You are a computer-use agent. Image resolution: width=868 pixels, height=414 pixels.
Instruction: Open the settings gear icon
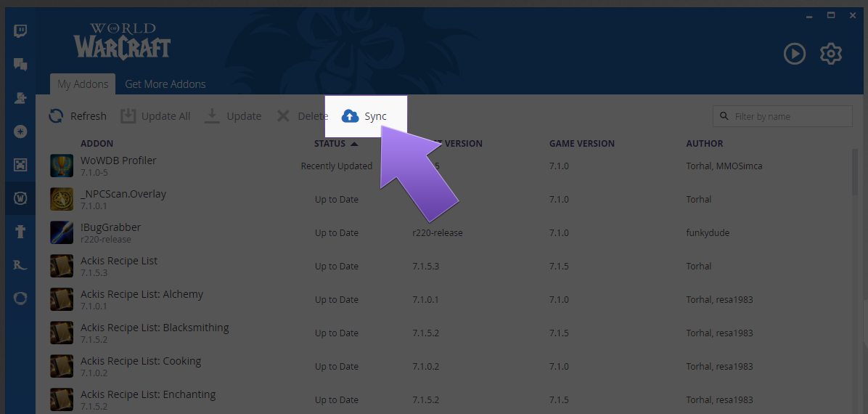[x=831, y=54]
